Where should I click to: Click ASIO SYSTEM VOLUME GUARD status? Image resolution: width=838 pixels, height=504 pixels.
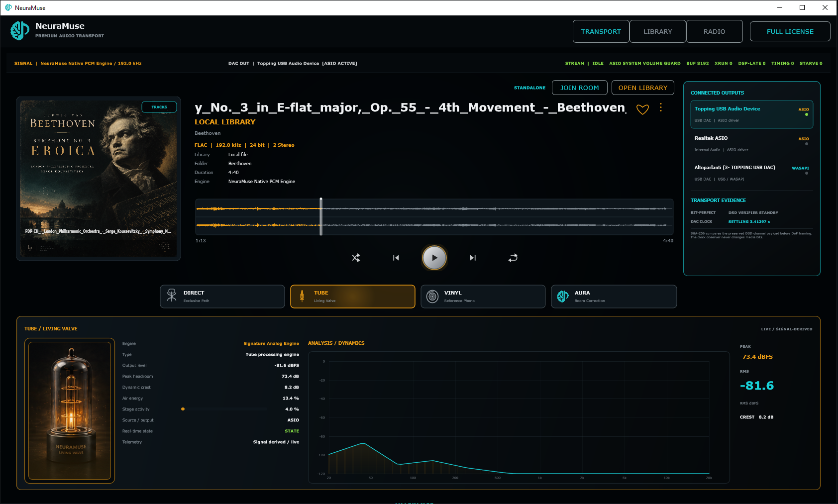tap(645, 64)
